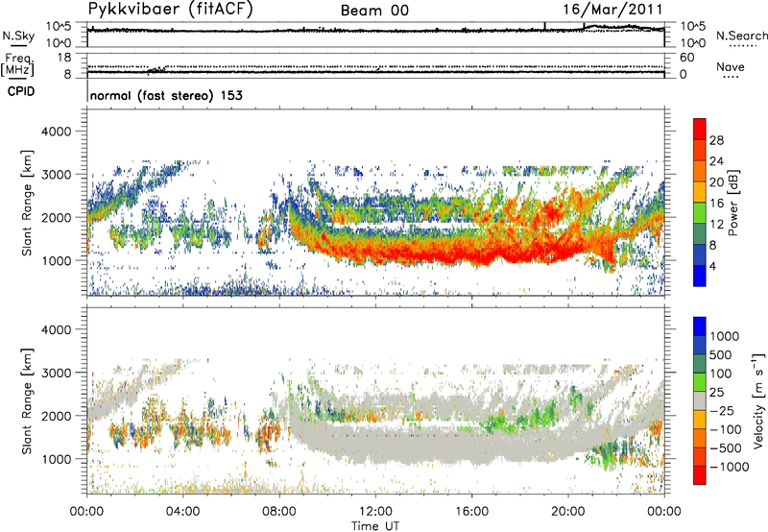Click the '100' label on the velocity color bar
Viewport: 768px width, 532px height.
point(723,374)
